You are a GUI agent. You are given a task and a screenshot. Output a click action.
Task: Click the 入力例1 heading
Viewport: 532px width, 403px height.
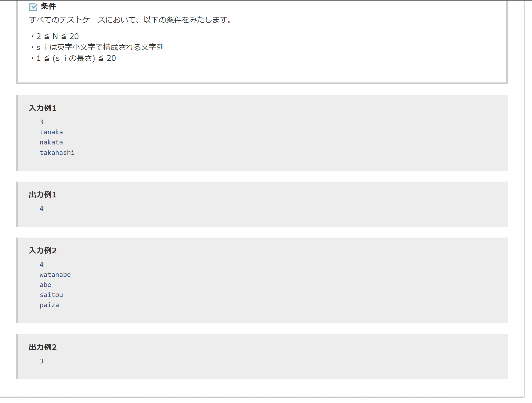(x=43, y=108)
